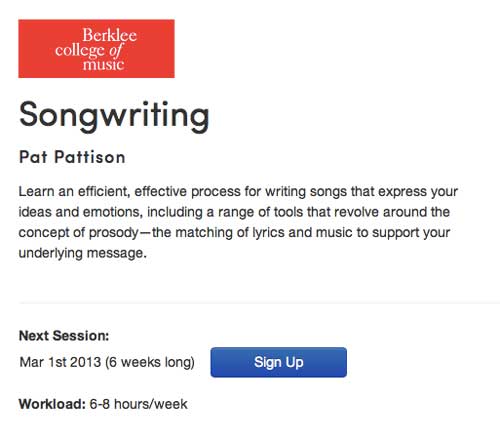The image size is (500, 440).
Task: Select instructor name Pat Pattison
Action: [72, 157]
